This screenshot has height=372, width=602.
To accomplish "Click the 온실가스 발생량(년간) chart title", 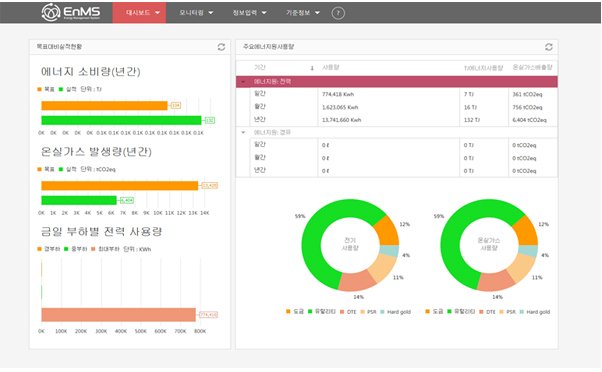I will pos(96,152).
